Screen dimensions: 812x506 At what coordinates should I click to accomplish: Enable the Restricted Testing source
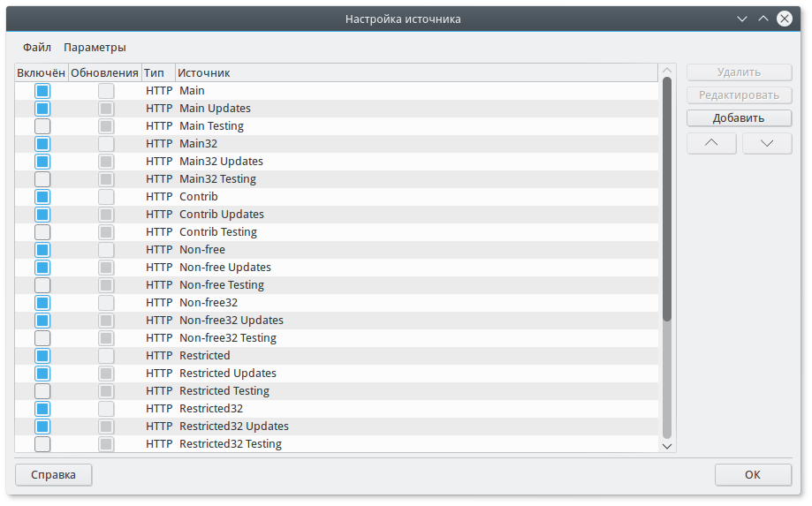[42, 391]
